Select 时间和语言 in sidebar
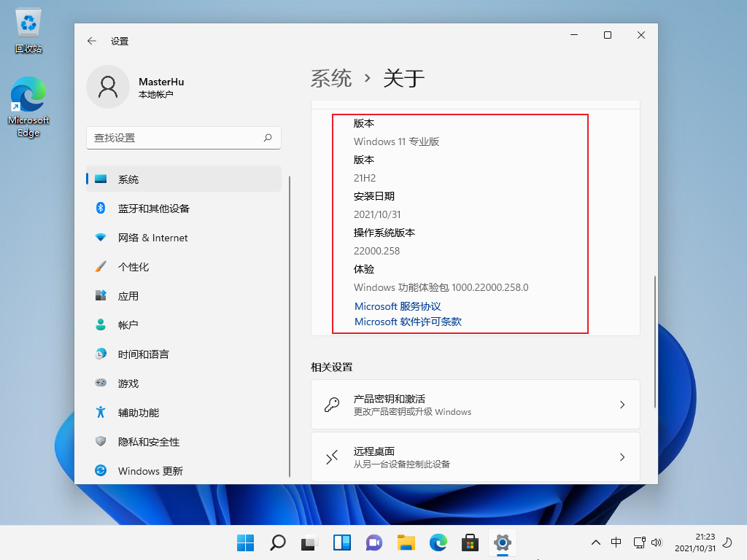 click(x=184, y=354)
